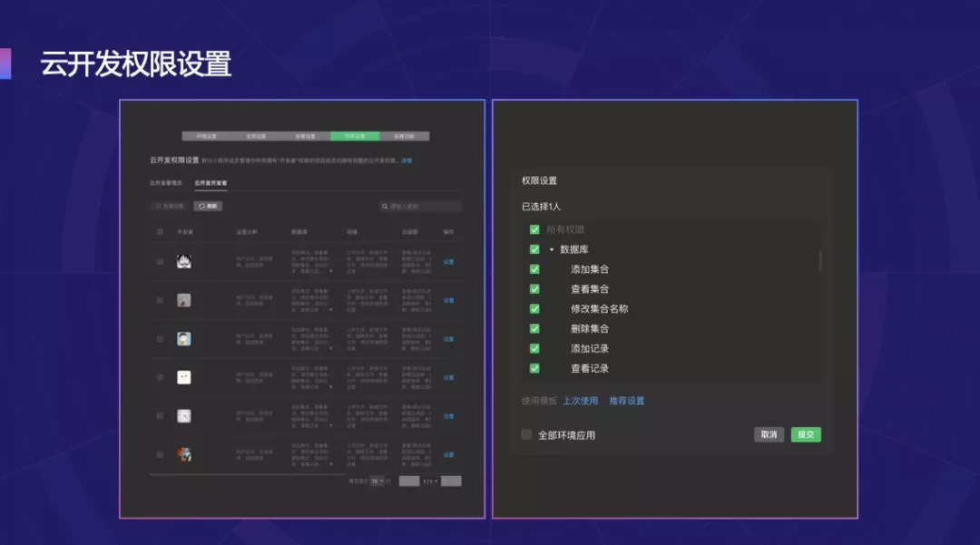Click the 云开发权限设置 slide heading
This screenshot has width=980, height=545.
(135, 63)
